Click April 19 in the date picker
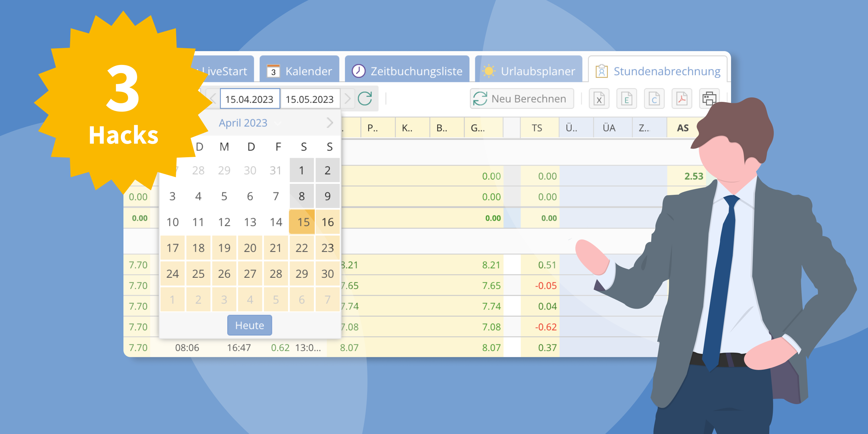Screen dimensions: 868x434 (x=224, y=248)
